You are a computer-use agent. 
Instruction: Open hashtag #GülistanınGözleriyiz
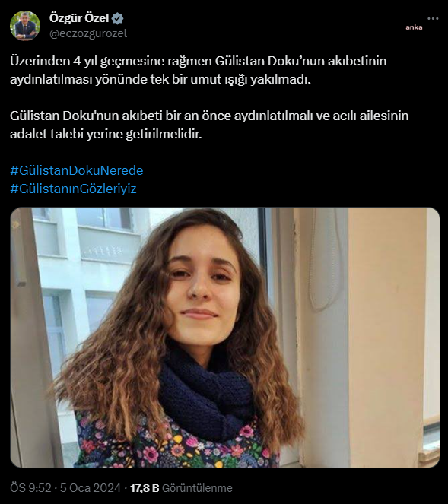(73, 189)
